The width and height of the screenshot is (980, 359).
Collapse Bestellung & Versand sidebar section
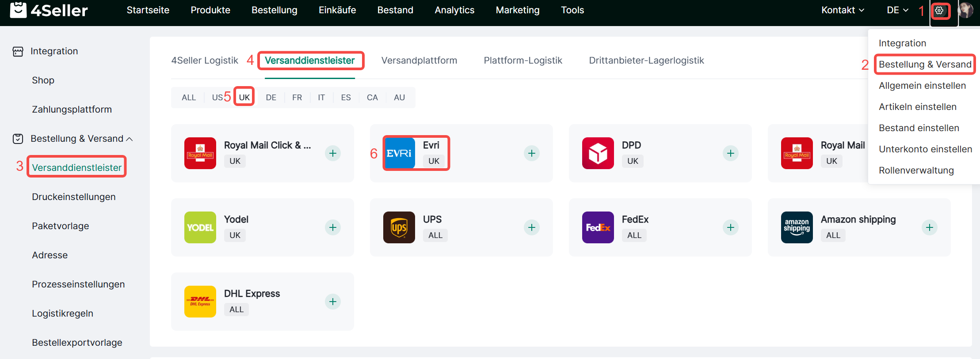129,139
